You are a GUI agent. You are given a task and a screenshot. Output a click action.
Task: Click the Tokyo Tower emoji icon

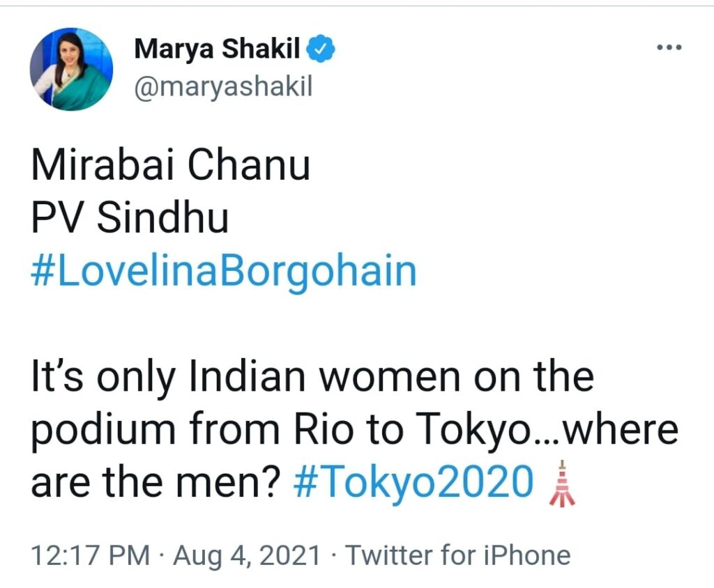[x=562, y=483]
